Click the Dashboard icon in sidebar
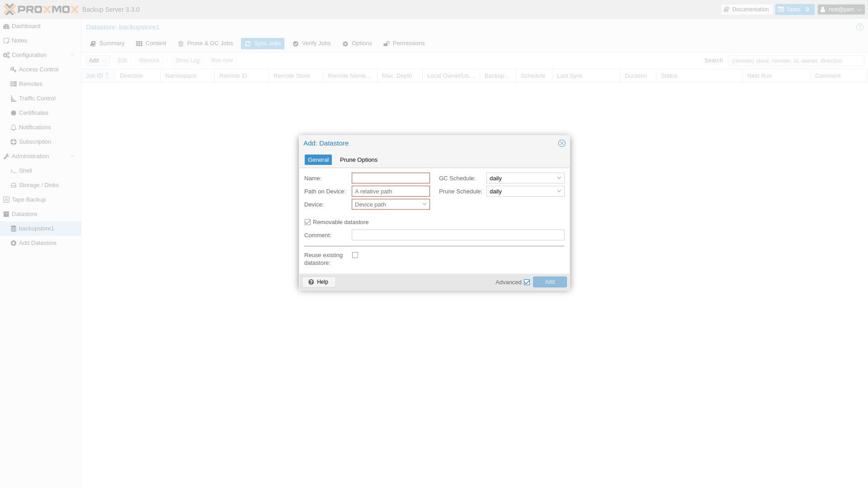868x488 pixels. tap(6, 26)
